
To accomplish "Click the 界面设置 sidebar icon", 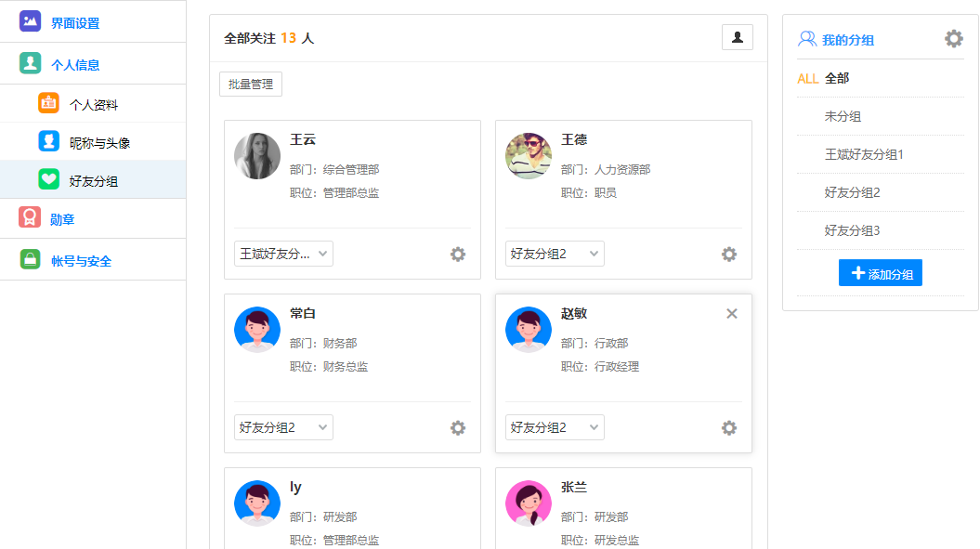I will point(31,20).
